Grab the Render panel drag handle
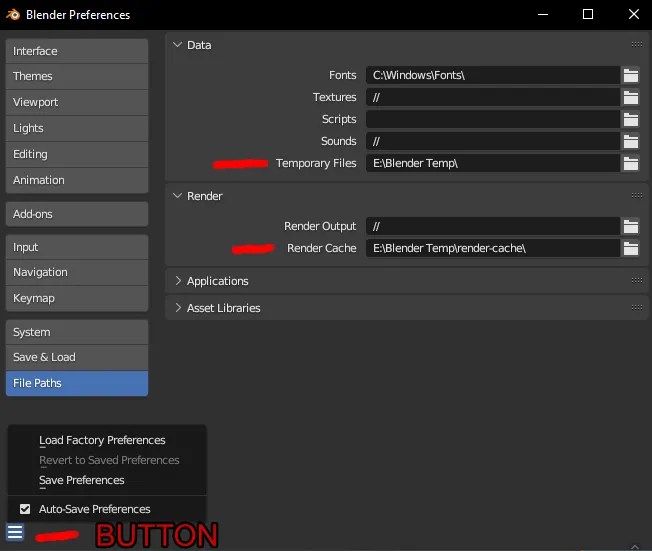The width and height of the screenshot is (652, 551). (x=637, y=195)
